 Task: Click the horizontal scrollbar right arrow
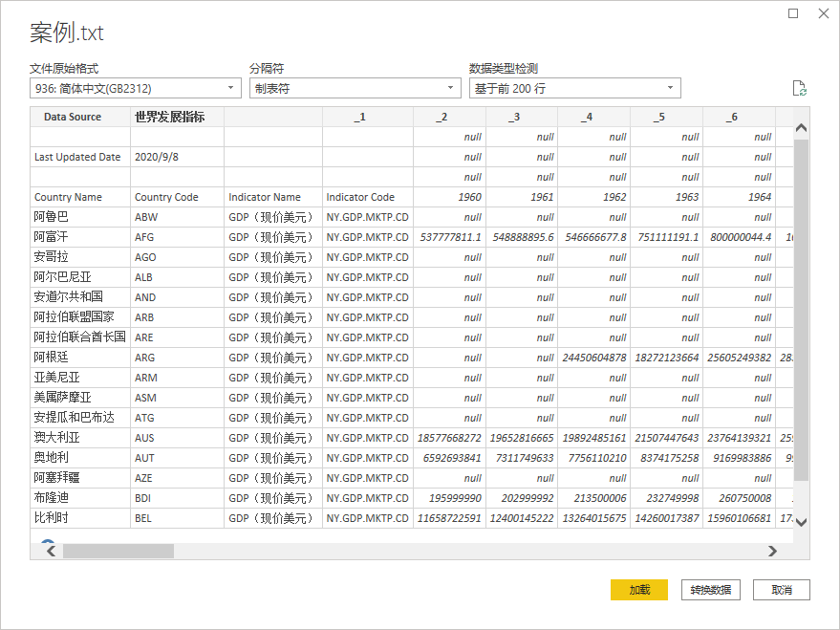pos(773,551)
